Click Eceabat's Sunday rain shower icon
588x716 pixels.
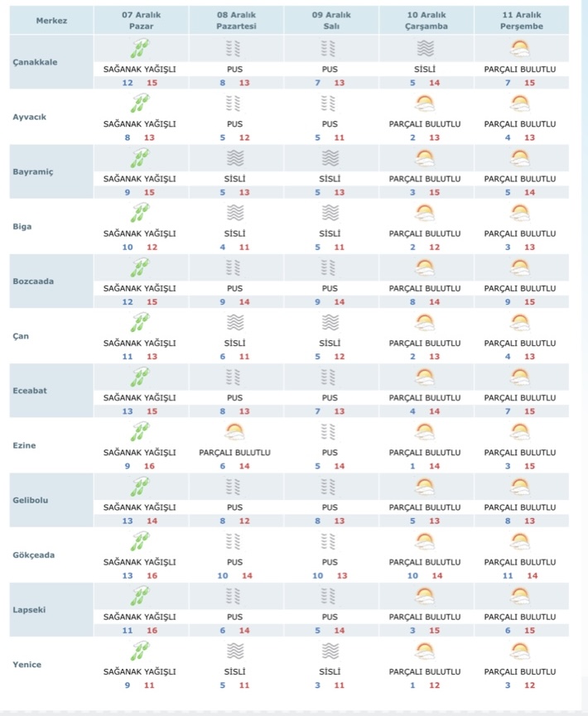140,377
